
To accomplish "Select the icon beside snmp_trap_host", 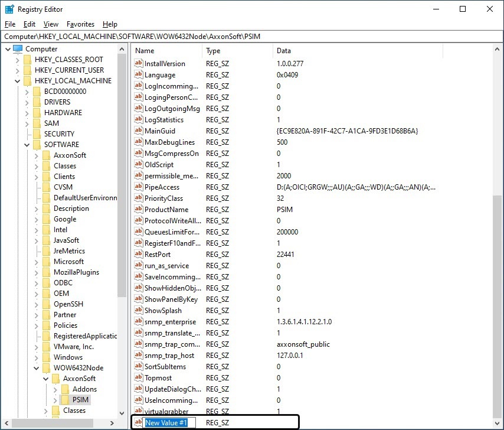I will pos(139,355).
